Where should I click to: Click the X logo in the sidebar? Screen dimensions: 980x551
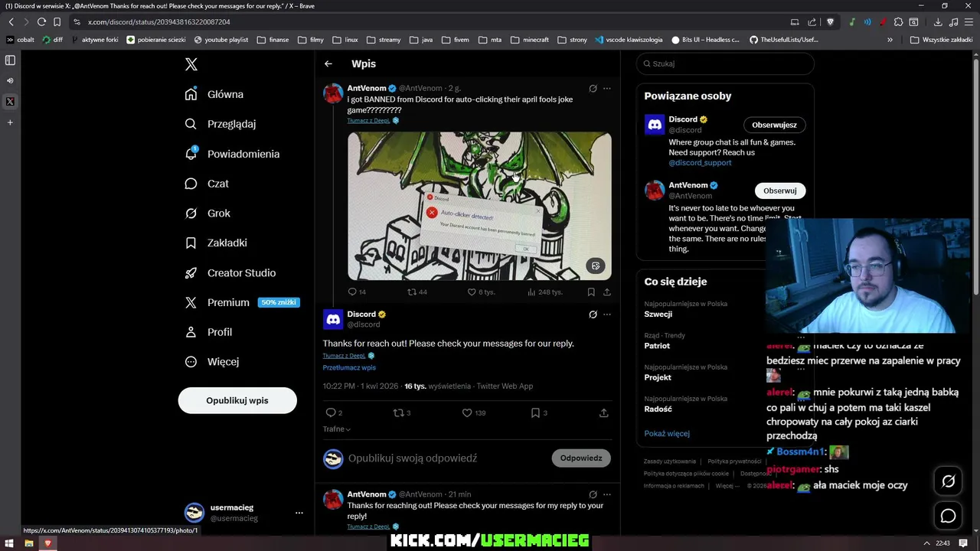pyautogui.click(x=191, y=64)
